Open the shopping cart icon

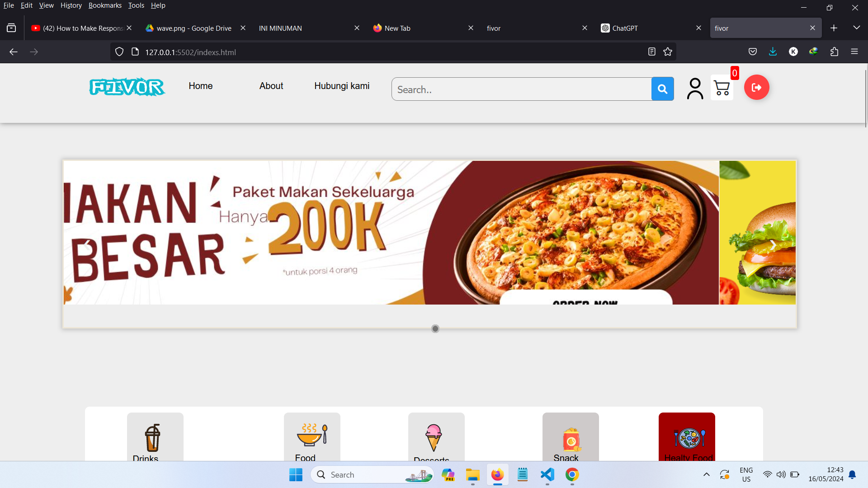(722, 88)
